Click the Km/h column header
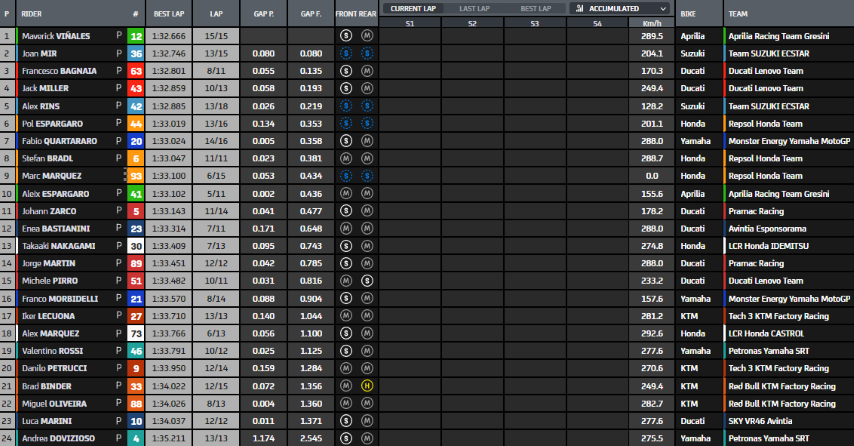Image resolution: width=854 pixels, height=446 pixels. point(652,21)
